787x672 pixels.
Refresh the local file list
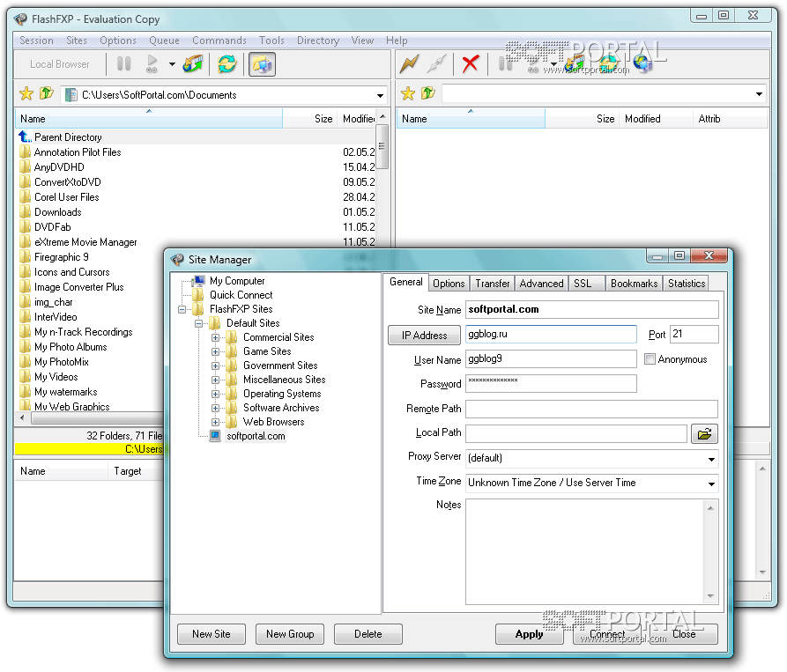pos(226,64)
